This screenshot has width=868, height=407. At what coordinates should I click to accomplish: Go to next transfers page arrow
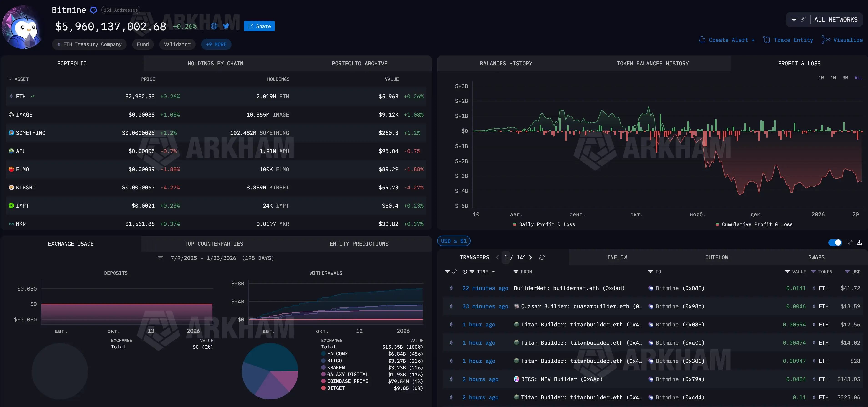tap(530, 257)
